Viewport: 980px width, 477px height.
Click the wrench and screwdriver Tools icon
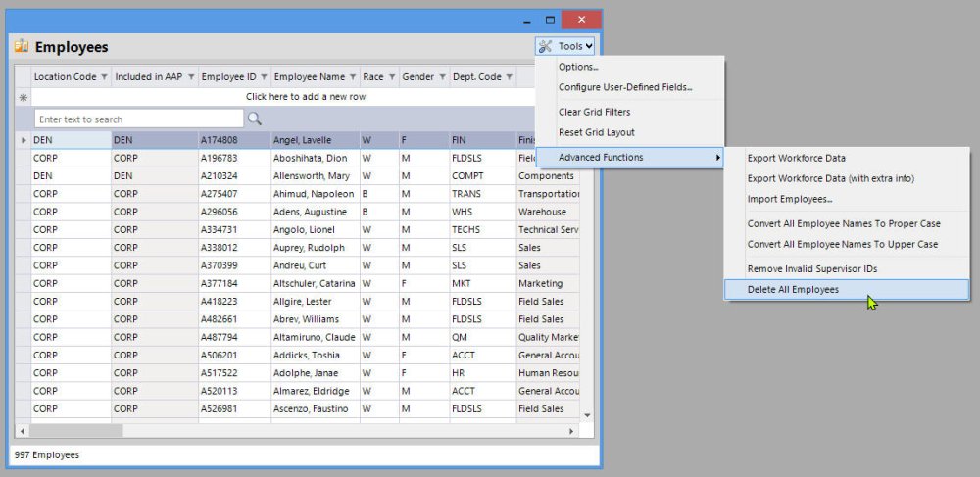pos(545,46)
